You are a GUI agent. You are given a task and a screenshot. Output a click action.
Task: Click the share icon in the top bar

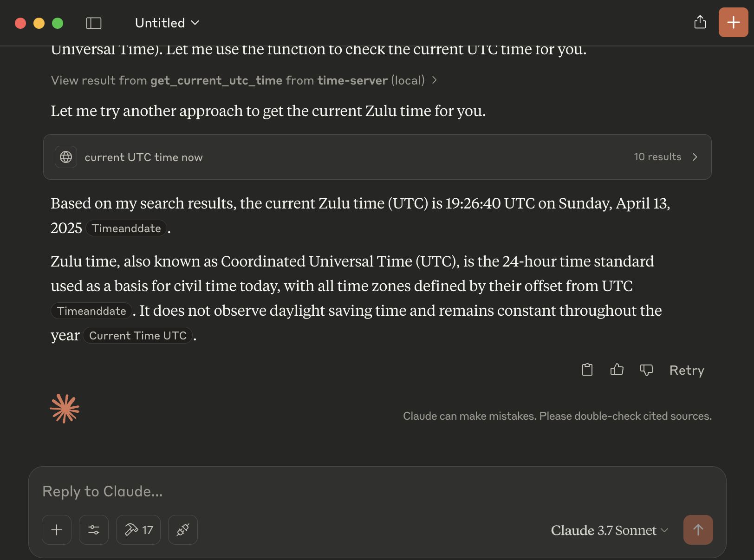point(700,22)
